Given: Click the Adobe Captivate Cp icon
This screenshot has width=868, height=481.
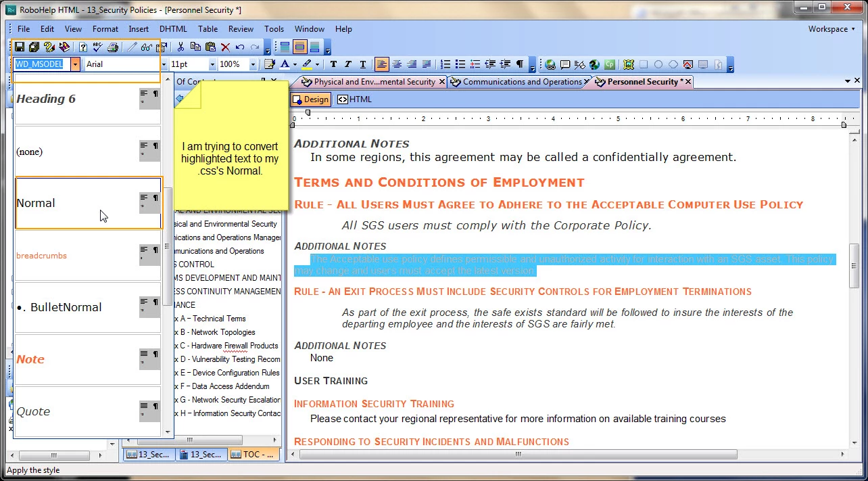Looking at the screenshot, I should (610, 64).
